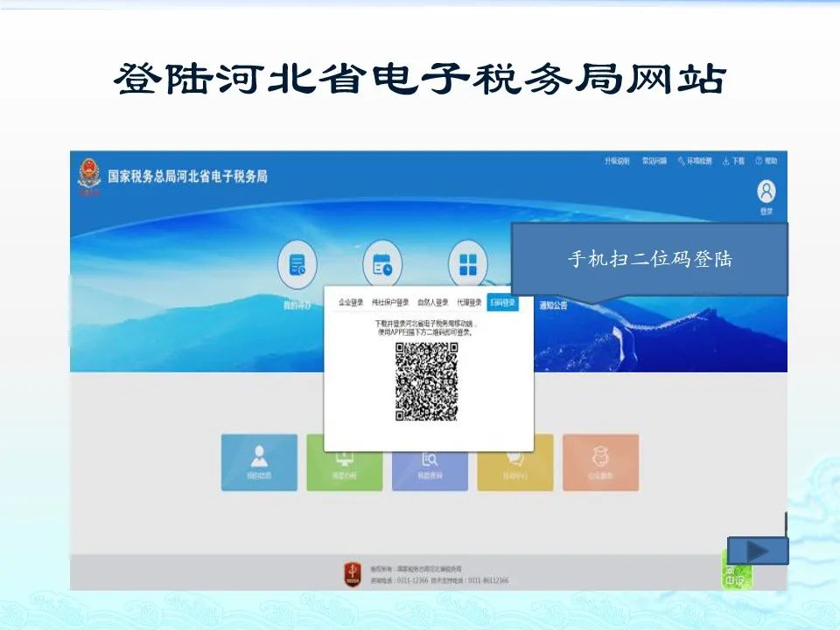Open the 我的待办 document-clock circle icon
This screenshot has width=840, height=630.
pos(297,264)
